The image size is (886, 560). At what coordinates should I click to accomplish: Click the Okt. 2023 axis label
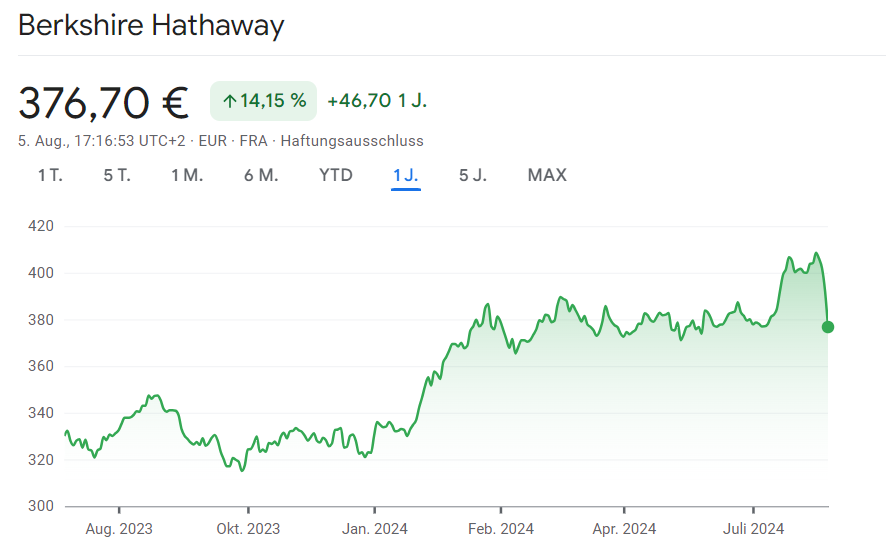(248, 529)
